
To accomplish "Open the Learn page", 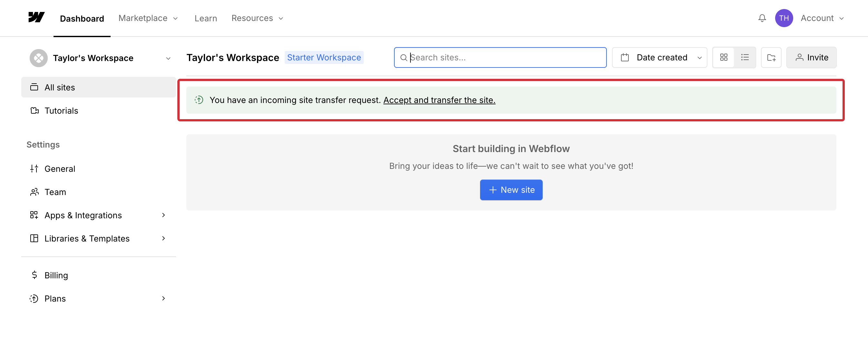I will click(205, 18).
